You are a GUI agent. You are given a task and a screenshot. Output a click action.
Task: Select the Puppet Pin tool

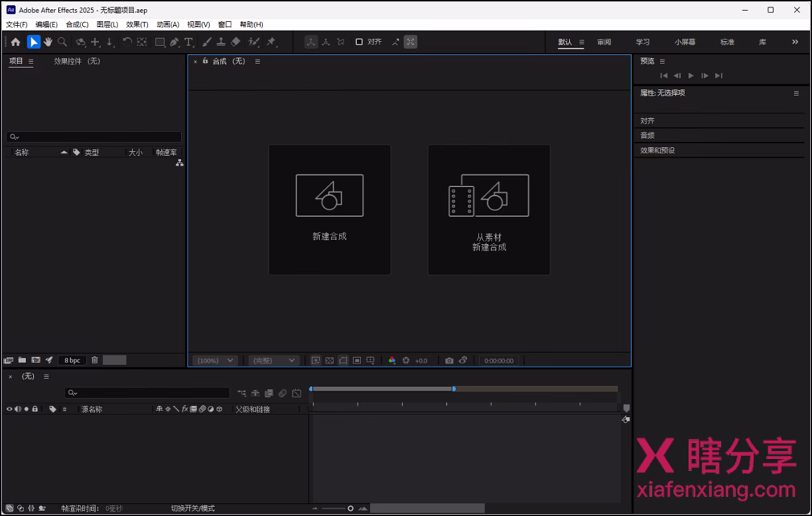(272, 42)
